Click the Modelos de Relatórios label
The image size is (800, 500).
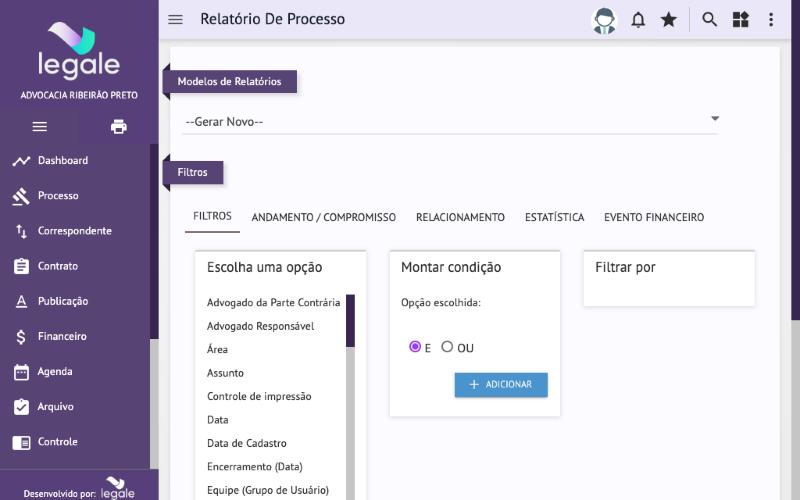coord(230,82)
